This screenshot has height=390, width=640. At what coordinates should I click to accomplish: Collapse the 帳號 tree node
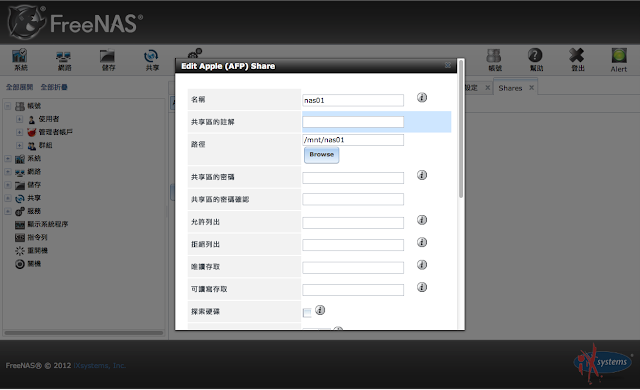[7, 106]
